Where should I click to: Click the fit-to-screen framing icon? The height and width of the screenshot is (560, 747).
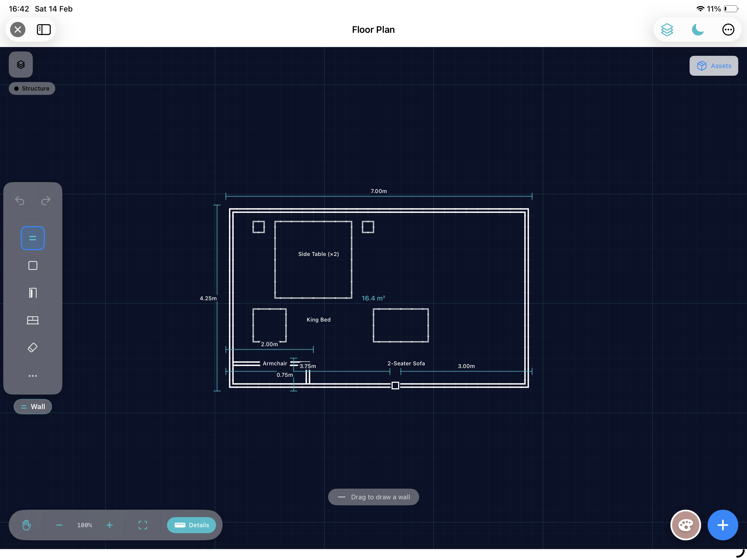pos(142,525)
